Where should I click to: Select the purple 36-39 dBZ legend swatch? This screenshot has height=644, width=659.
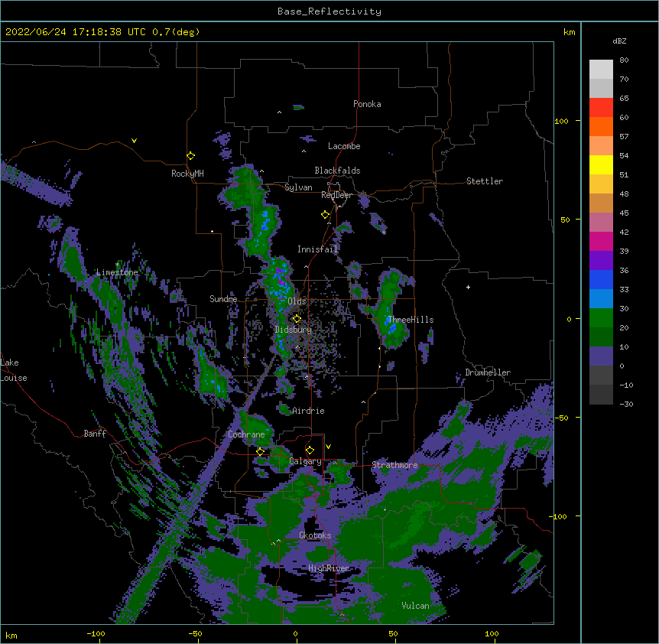601,261
